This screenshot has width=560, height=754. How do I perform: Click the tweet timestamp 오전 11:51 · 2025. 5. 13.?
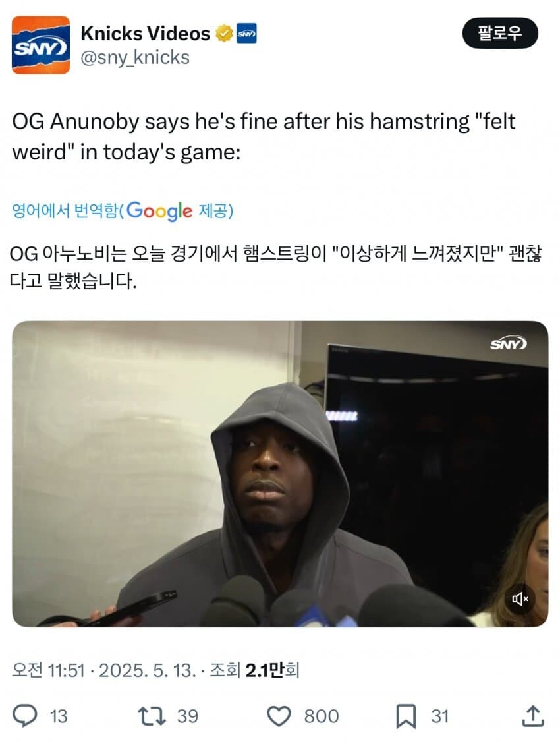(104, 670)
